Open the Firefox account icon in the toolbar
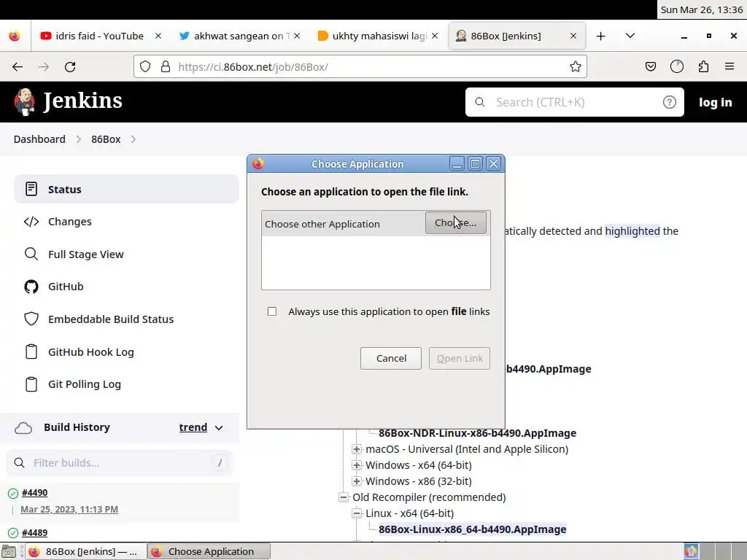Viewport: 747px width, 560px height. click(677, 66)
